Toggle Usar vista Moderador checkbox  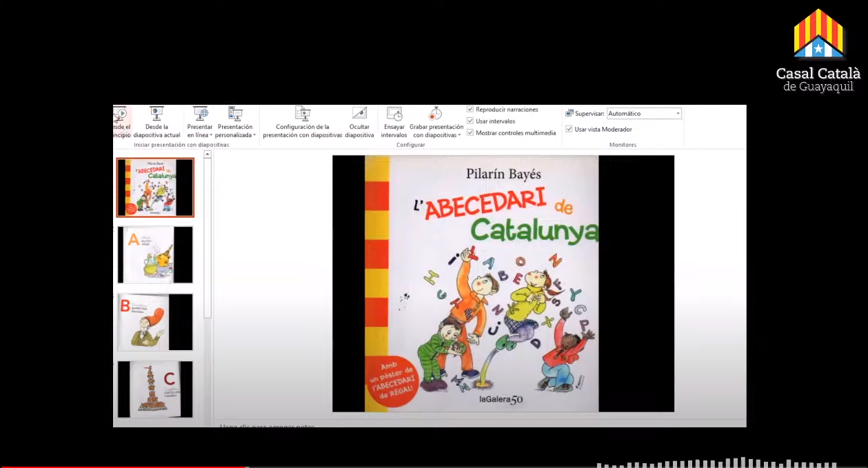(x=569, y=129)
